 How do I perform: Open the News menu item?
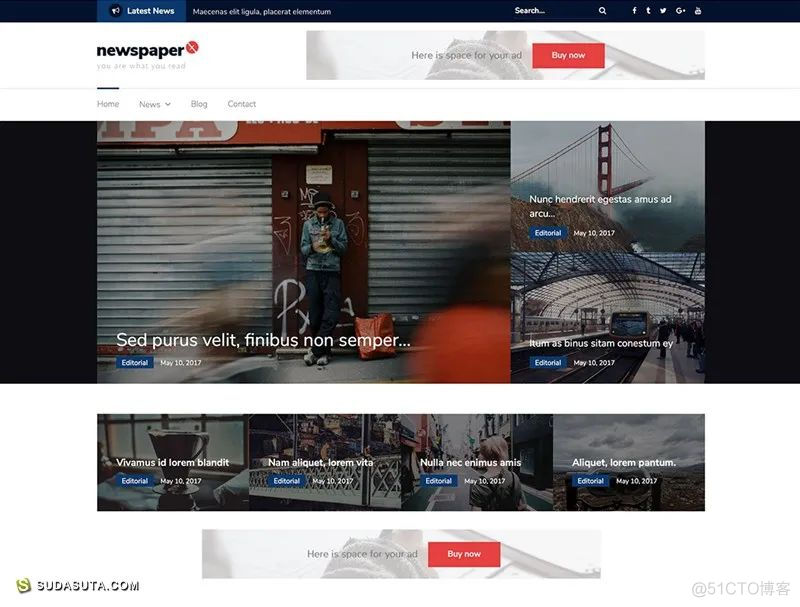(x=149, y=104)
